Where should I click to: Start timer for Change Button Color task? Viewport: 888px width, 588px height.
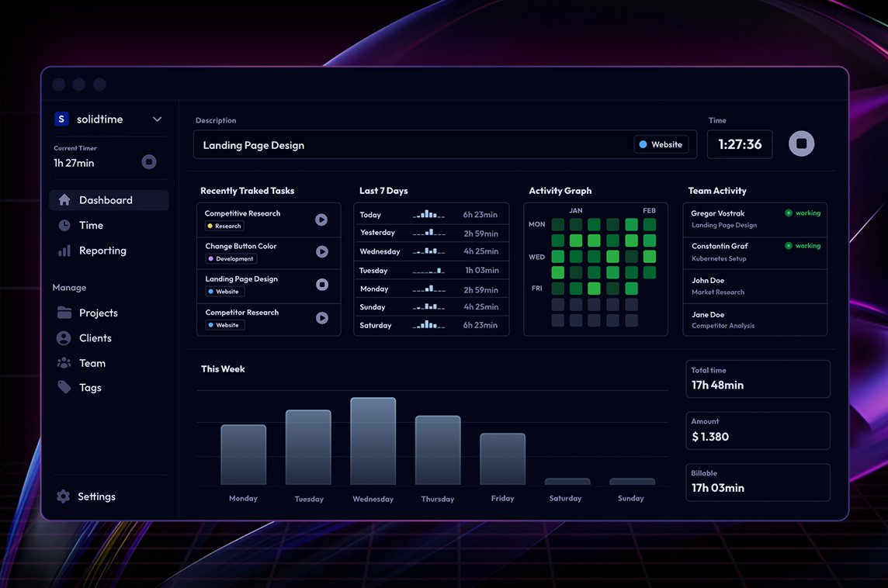(321, 252)
